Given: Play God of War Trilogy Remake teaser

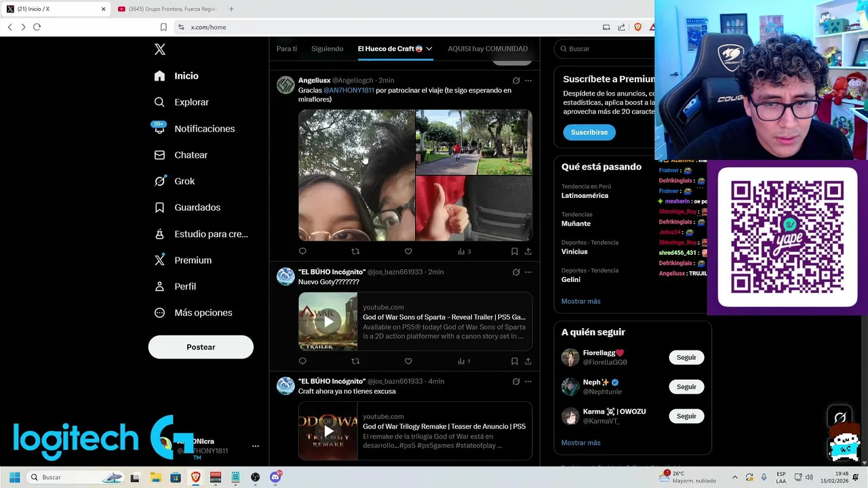Looking at the screenshot, I should 328,431.
